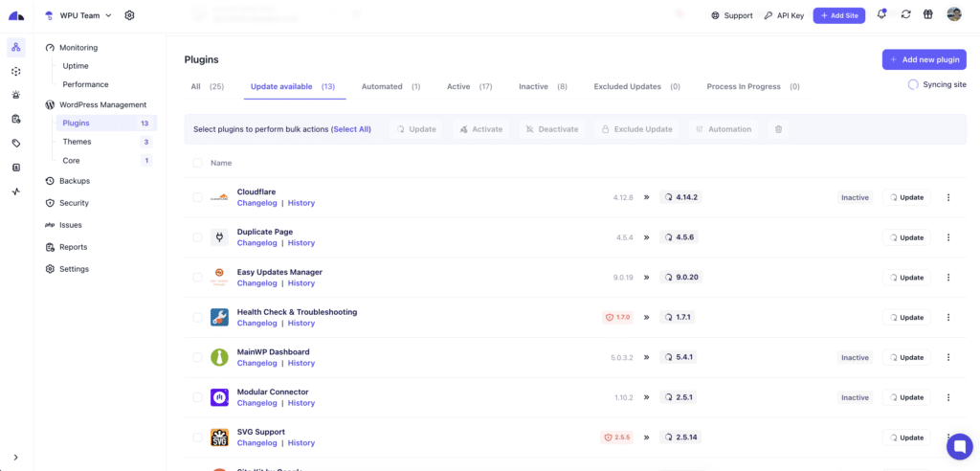Click the Add Site button
Image resolution: width=980 pixels, height=471 pixels.
pyautogui.click(x=838, y=15)
